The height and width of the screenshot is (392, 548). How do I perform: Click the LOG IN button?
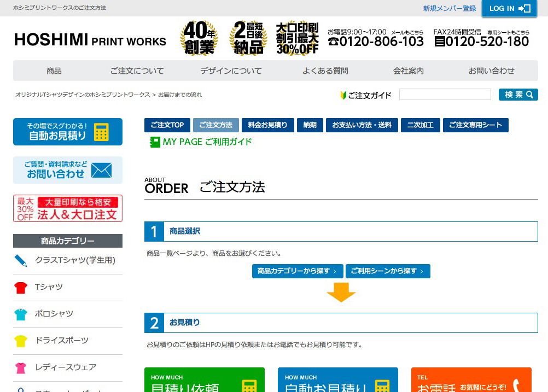[x=509, y=8]
